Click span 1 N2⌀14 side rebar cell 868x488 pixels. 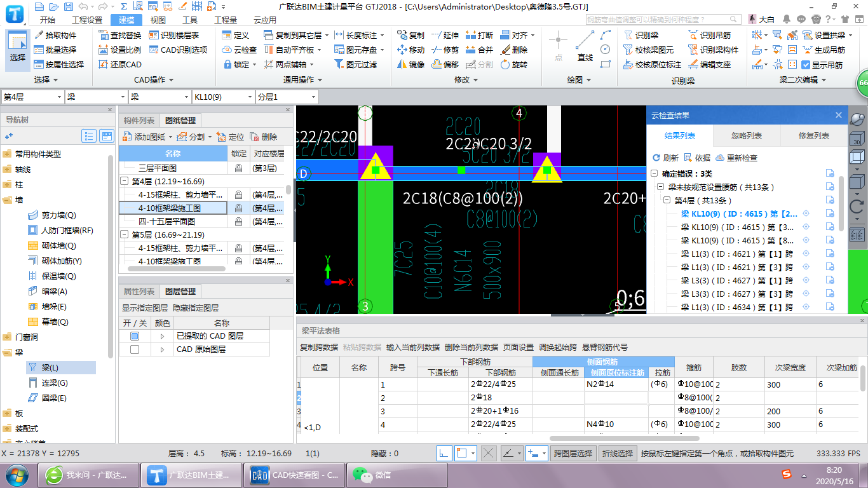coord(616,384)
